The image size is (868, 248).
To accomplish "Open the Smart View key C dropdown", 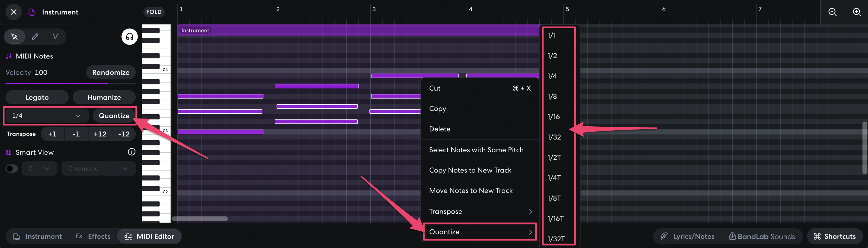I will click(40, 168).
